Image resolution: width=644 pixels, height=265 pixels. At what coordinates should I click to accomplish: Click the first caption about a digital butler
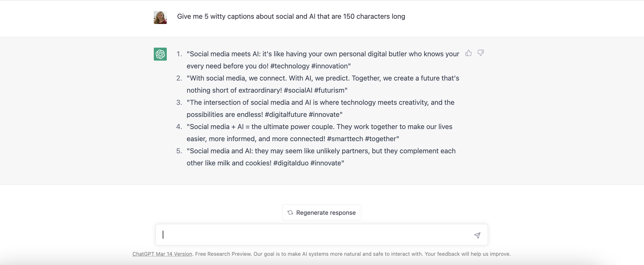pos(323,54)
